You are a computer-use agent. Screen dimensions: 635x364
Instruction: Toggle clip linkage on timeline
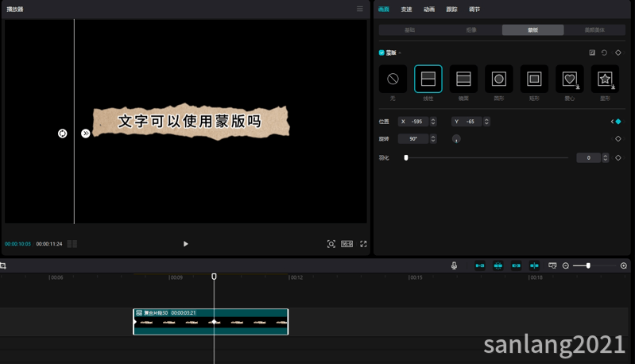tap(516, 265)
